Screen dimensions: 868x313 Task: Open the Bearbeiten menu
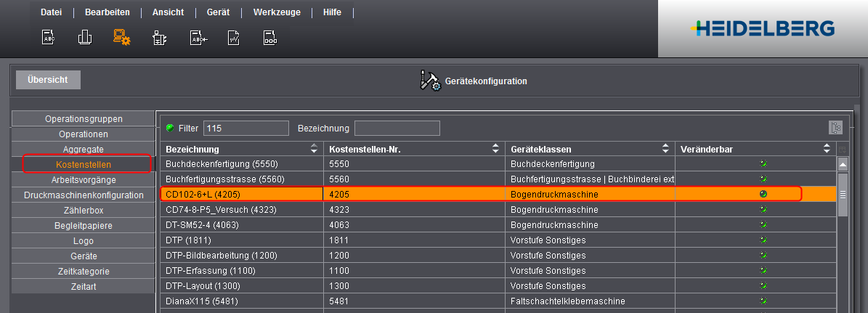click(108, 12)
